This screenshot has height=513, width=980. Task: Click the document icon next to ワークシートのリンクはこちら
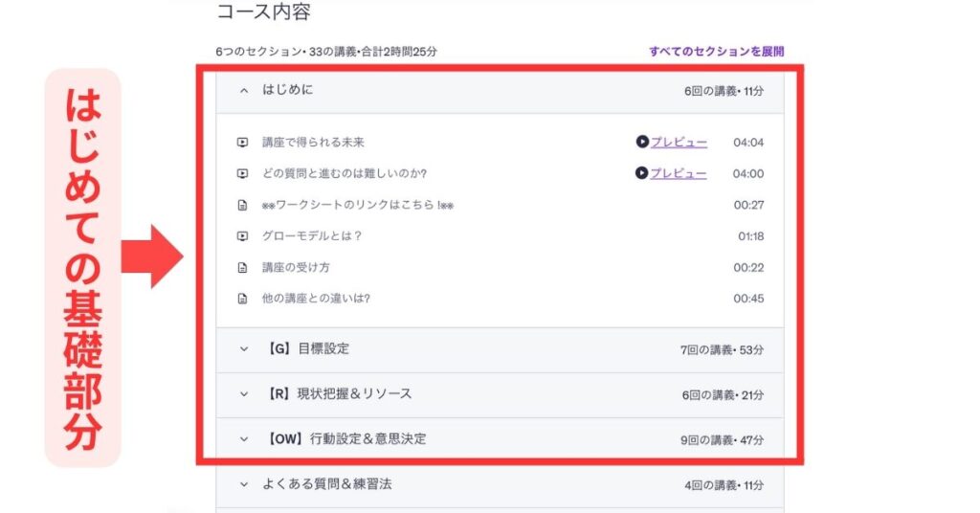pyautogui.click(x=242, y=205)
